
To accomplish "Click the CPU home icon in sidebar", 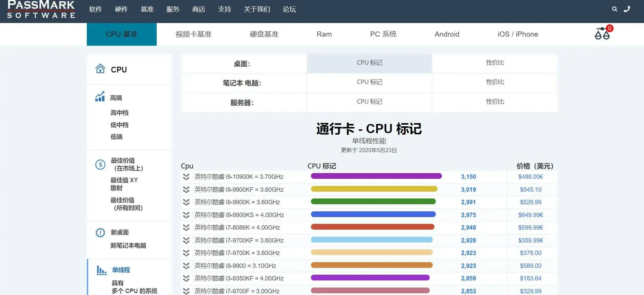I will tap(100, 69).
